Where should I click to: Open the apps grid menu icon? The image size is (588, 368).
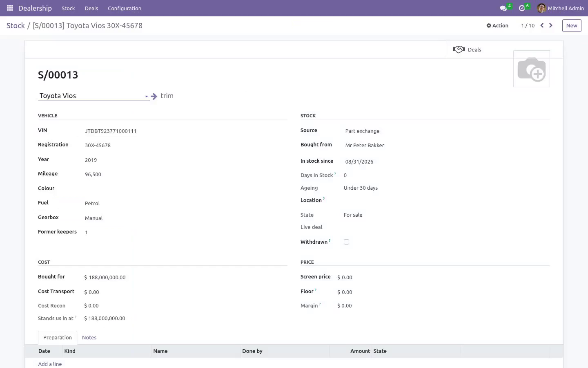[10, 8]
